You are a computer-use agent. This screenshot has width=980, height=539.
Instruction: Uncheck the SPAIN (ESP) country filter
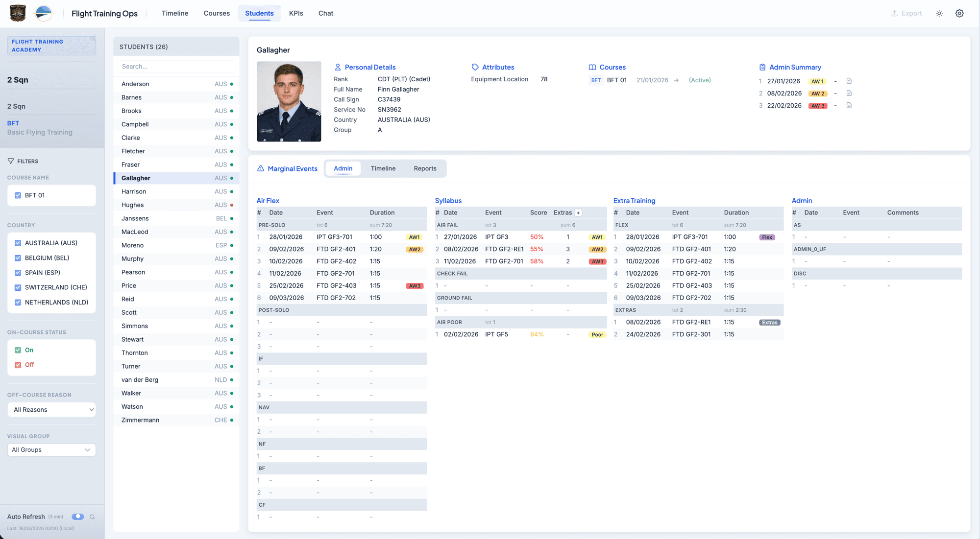[18, 273]
